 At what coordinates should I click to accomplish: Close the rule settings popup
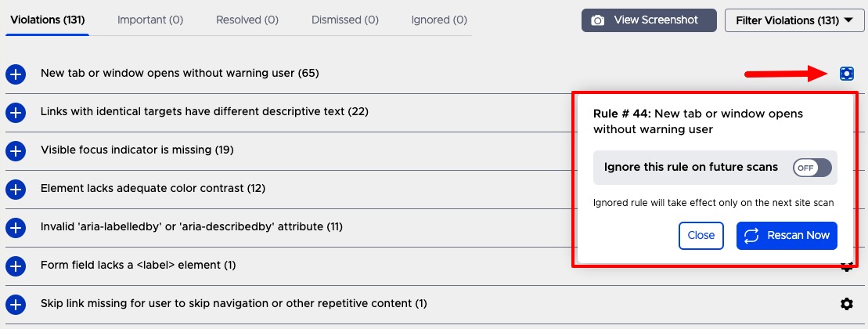coord(701,236)
